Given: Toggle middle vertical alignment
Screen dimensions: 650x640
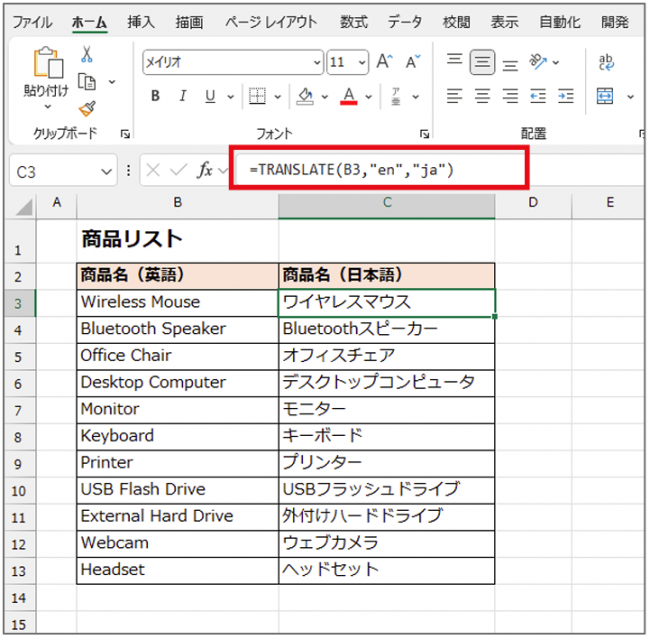Looking at the screenshot, I should 482,62.
